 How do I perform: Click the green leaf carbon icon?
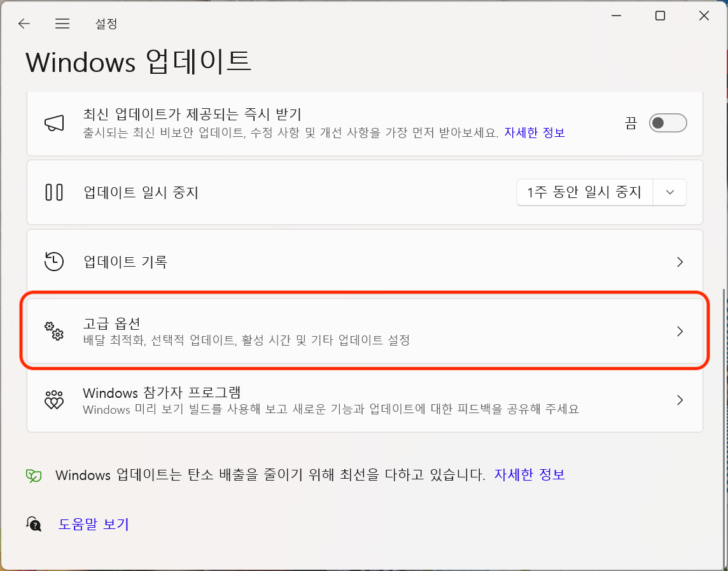click(x=34, y=476)
